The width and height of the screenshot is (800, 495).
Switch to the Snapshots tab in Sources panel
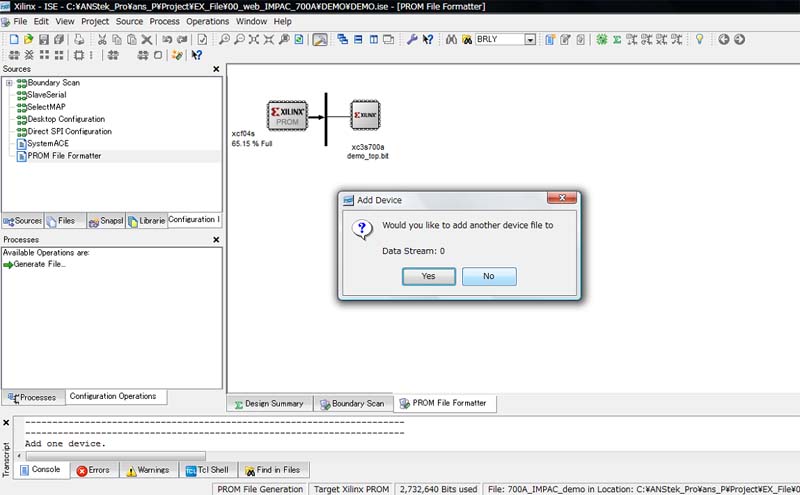tap(106, 221)
